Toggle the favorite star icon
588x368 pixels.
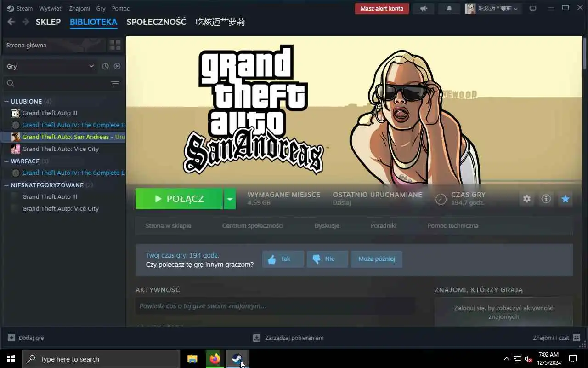[x=565, y=199]
